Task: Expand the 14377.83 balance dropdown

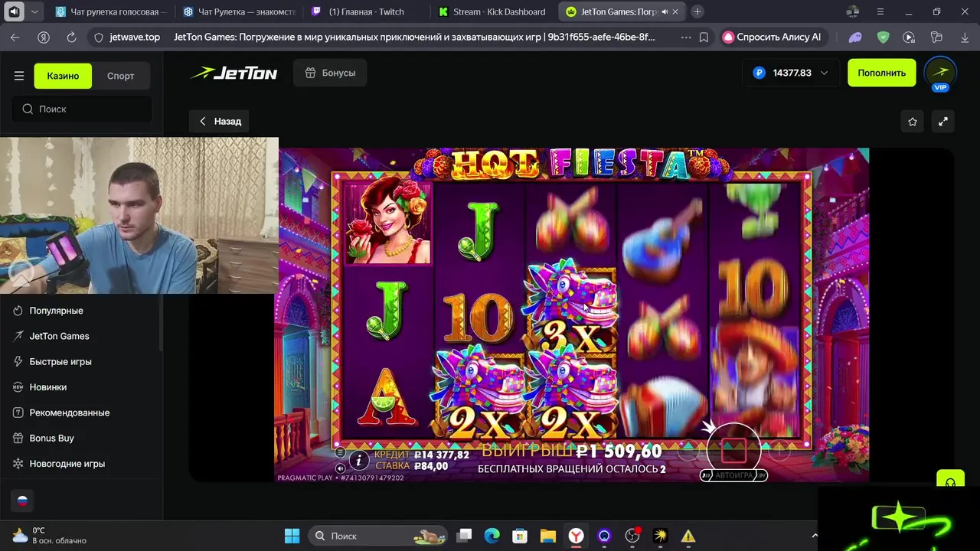Action: (x=790, y=73)
